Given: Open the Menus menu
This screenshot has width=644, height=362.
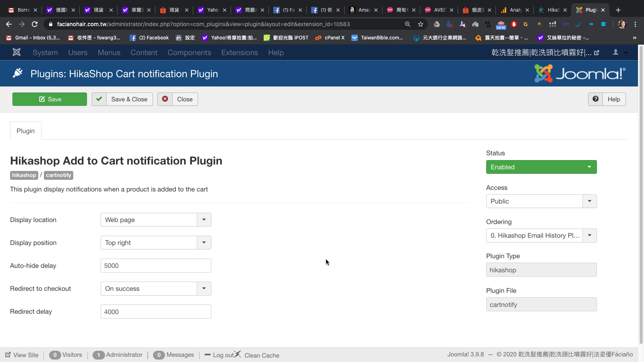Looking at the screenshot, I should click(x=109, y=52).
